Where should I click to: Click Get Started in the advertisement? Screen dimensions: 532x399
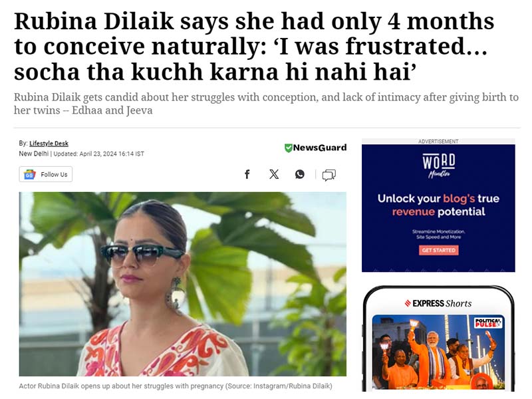coord(439,250)
